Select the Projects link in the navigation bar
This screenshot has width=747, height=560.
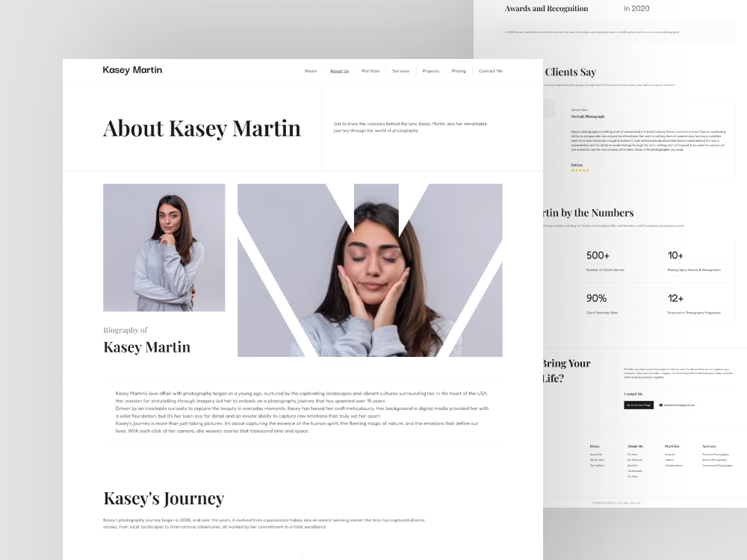430,71
